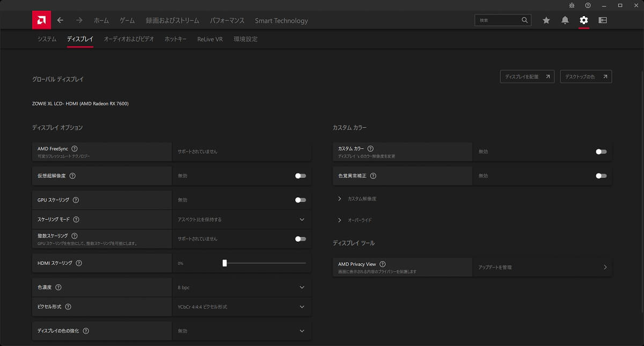Open the settings gear icon
The height and width of the screenshot is (346, 644).
pyautogui.click(x=584, y=20)
